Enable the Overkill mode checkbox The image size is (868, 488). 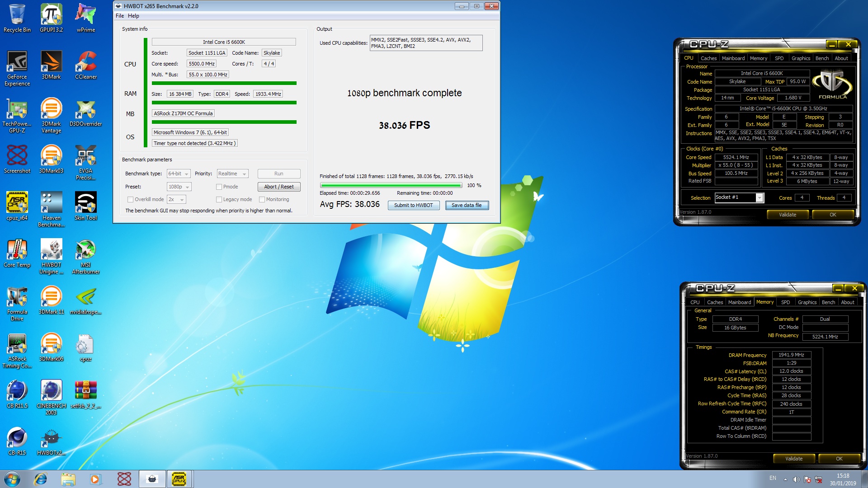tap(130, 199)
